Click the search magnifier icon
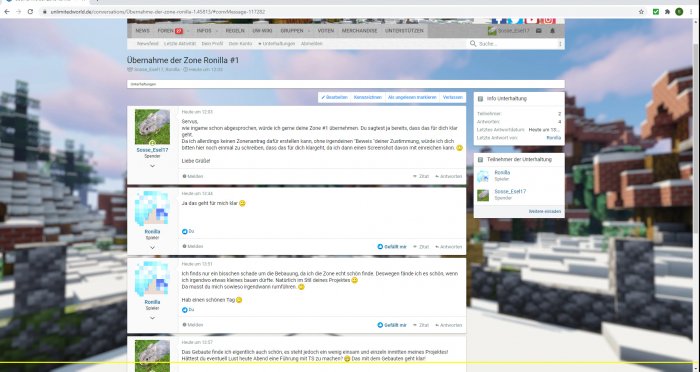Screen dimensions: 700x372 tap(473, 44)
